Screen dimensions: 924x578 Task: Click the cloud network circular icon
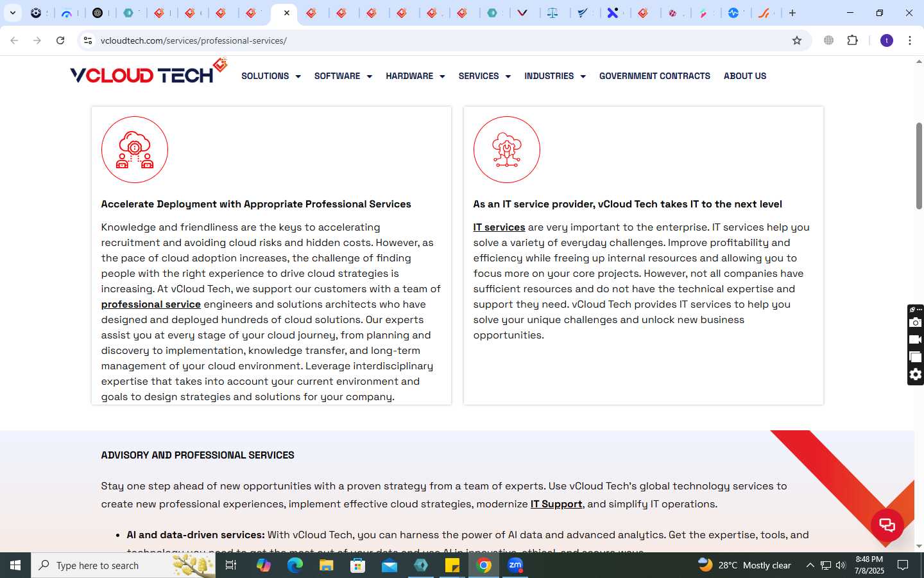(507, 150)
